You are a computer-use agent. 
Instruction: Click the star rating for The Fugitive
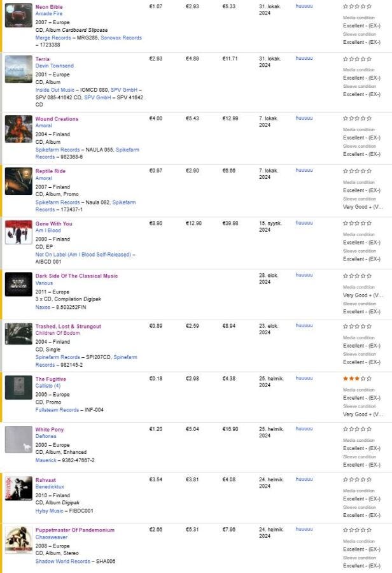tap(357, 379)
